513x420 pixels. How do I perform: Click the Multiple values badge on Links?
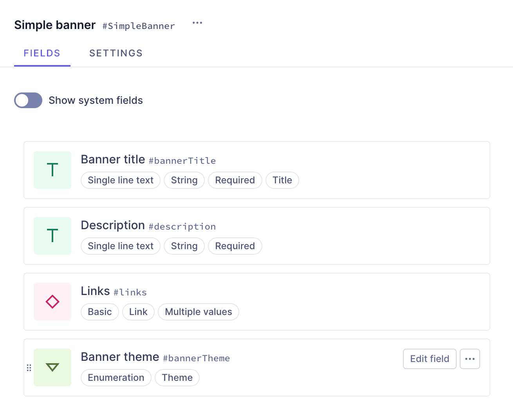tap(198, 312)
